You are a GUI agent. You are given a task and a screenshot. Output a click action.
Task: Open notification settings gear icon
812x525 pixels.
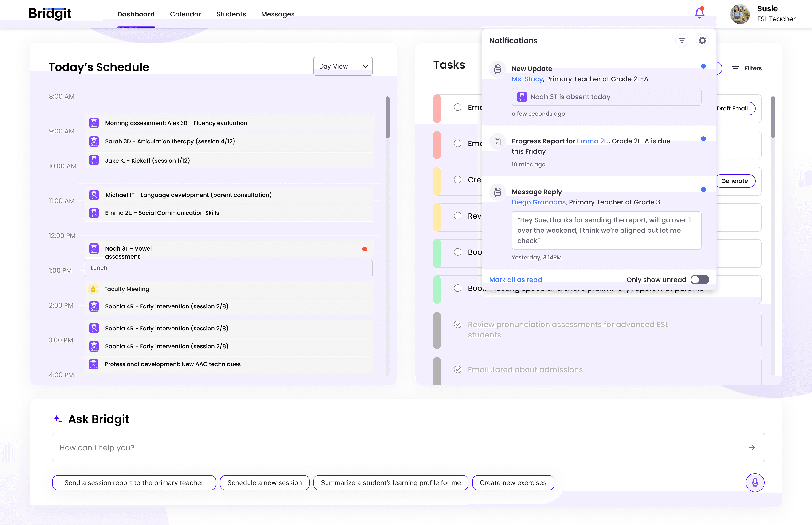702,41
